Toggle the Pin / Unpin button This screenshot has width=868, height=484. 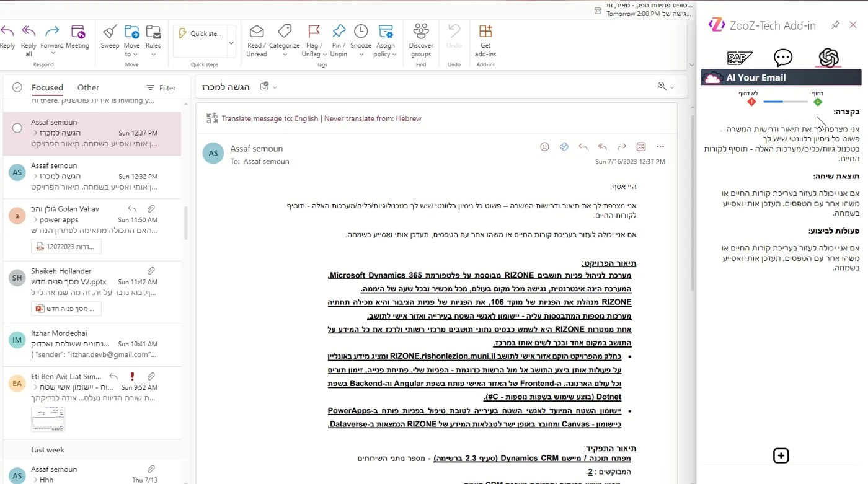pos(339,41)
